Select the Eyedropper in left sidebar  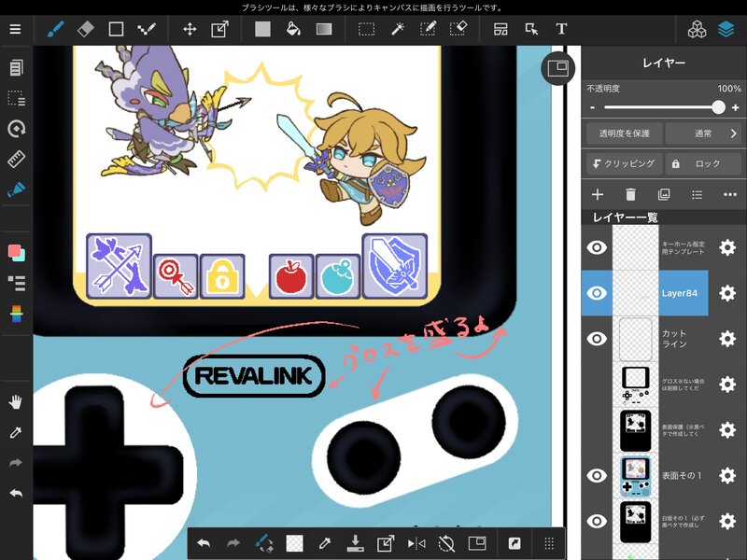(x=16, y=432)
